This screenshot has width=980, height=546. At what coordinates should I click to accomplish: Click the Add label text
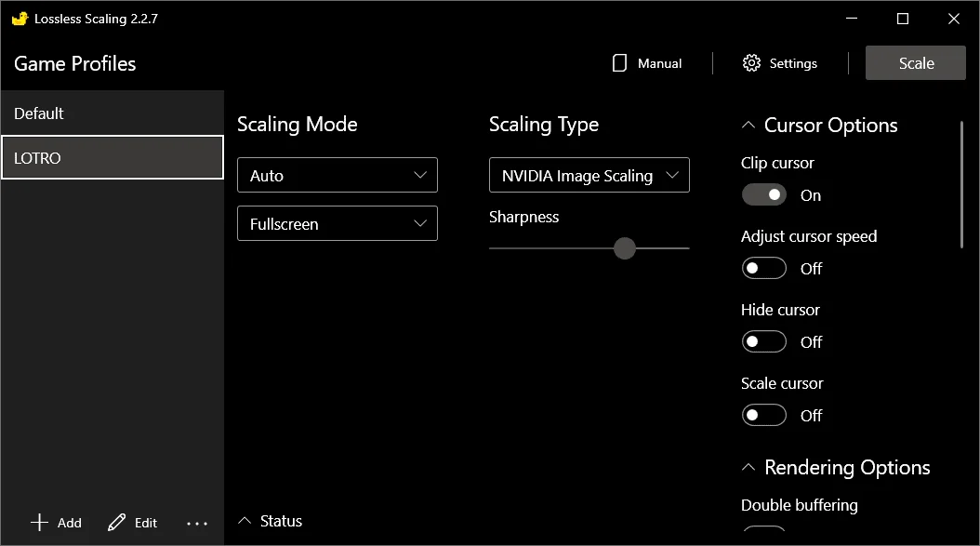[x=70, y=523]
